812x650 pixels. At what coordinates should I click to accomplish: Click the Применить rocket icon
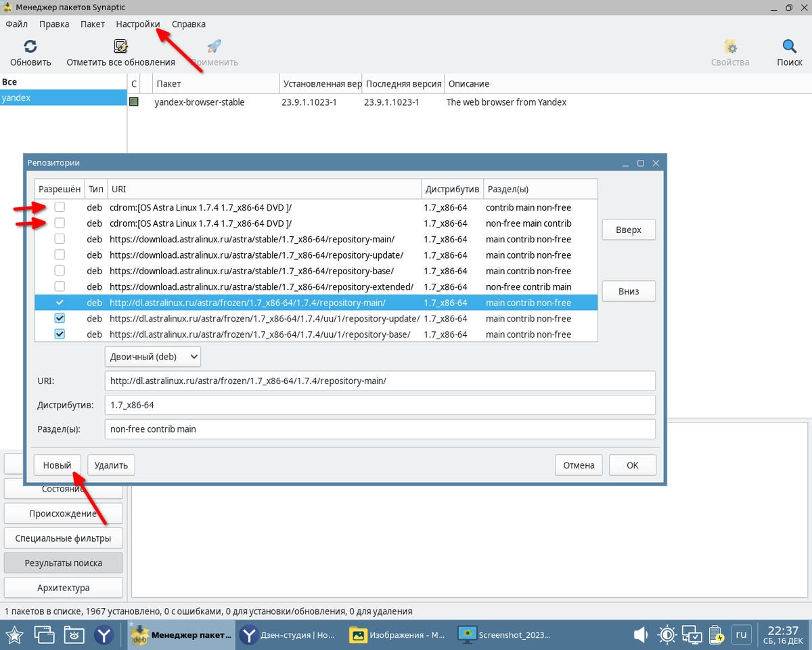point(215,47)
